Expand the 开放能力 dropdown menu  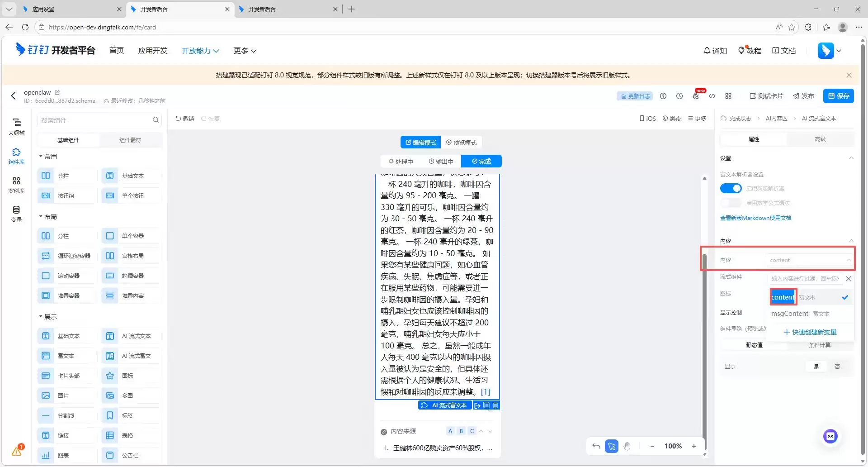coord(200,51)
